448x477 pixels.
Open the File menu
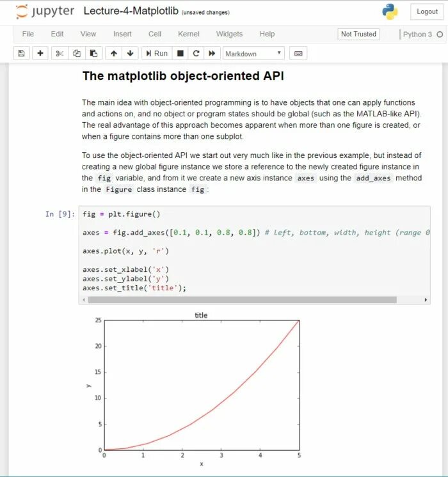pos(28,34)
